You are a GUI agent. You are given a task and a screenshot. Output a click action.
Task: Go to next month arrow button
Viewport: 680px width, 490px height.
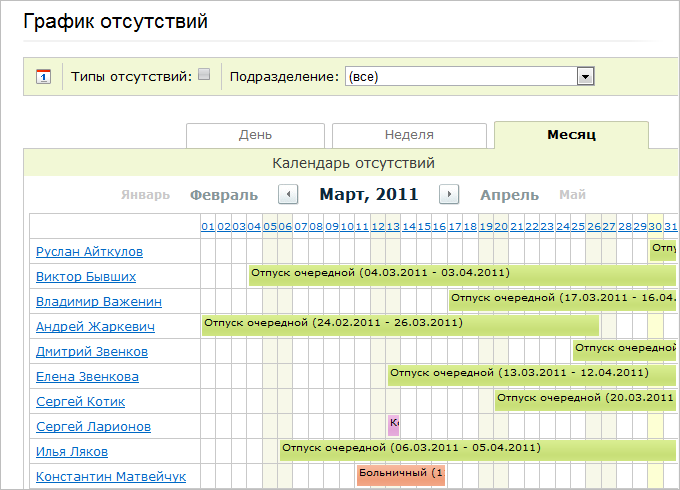click(x=449, y=195)
